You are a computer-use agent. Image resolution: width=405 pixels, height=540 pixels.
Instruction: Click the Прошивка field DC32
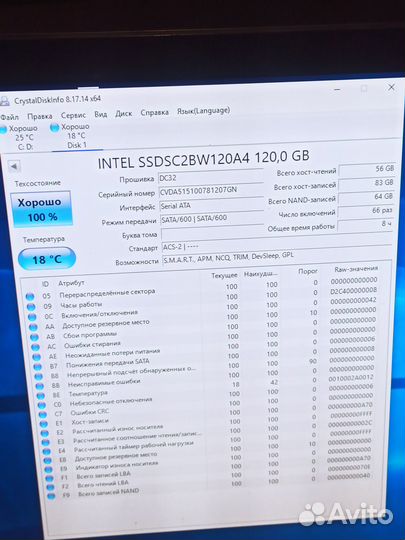211,177
